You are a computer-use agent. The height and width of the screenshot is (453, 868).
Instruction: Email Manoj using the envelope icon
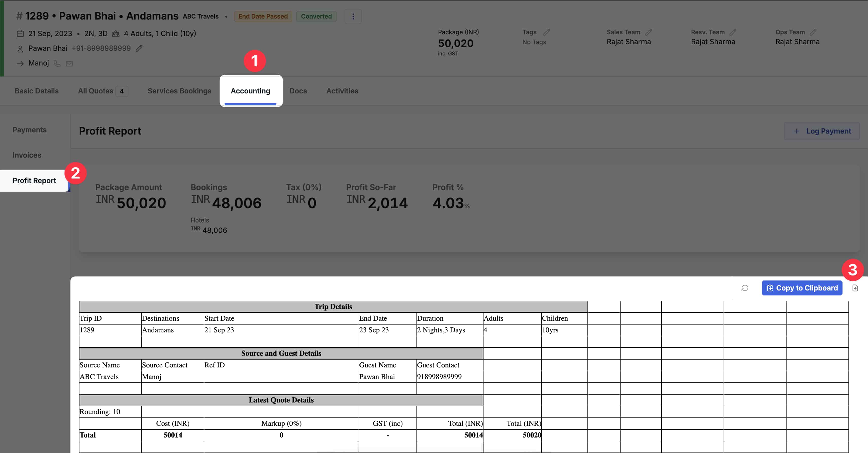pos(69,64)
